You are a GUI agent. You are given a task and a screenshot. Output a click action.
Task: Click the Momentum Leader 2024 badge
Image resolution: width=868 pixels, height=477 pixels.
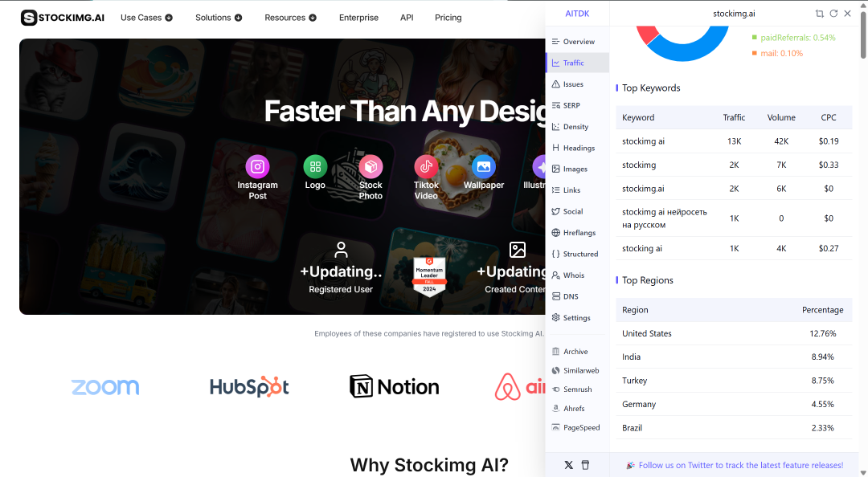429,275
